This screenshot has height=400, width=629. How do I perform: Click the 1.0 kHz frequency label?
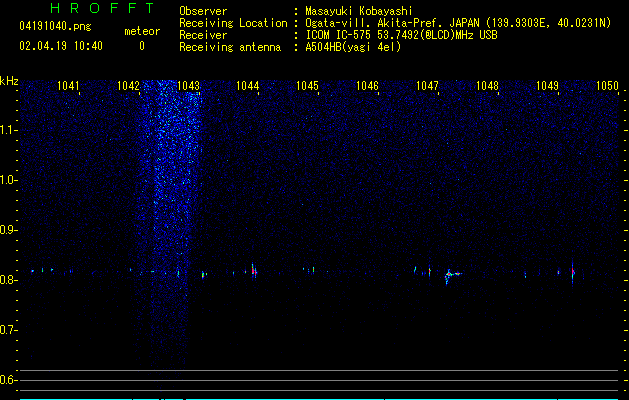click(8, 180)
